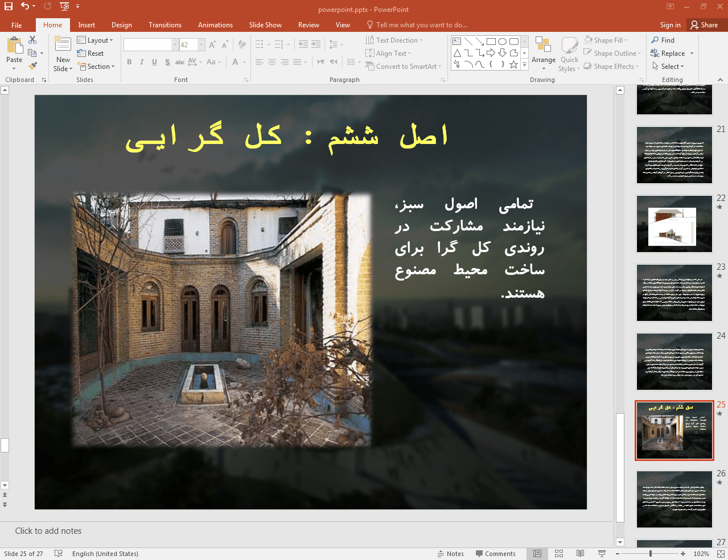Click the Reset slide button
728x560 pixels.
coord(91,53)
